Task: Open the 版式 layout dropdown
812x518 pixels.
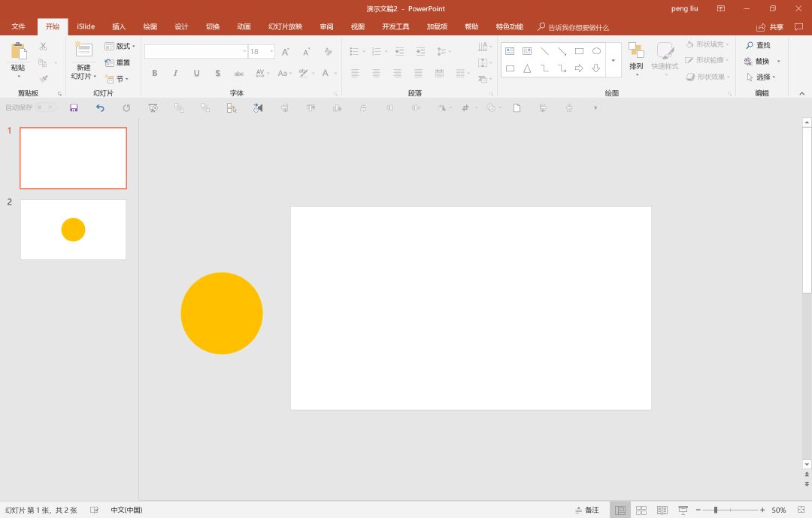Action: (x=120, y=46)
